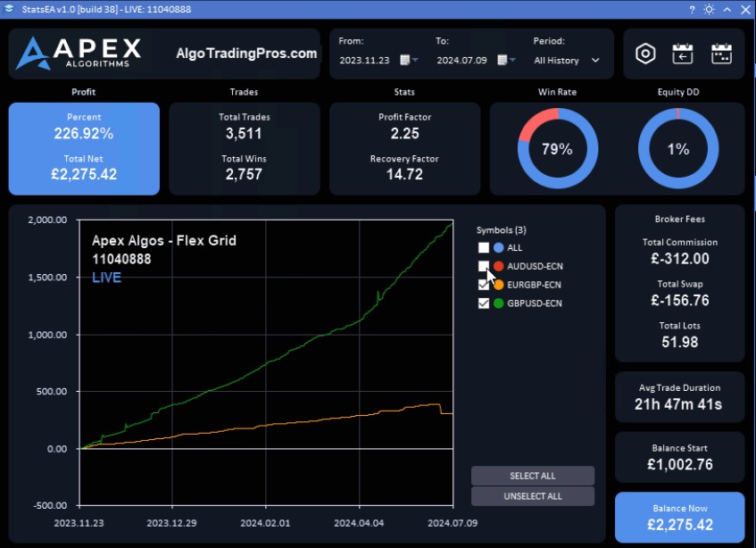Click the Apex Algorithms logo
This screenshot has height=548, width=756.
pos(79,53)
